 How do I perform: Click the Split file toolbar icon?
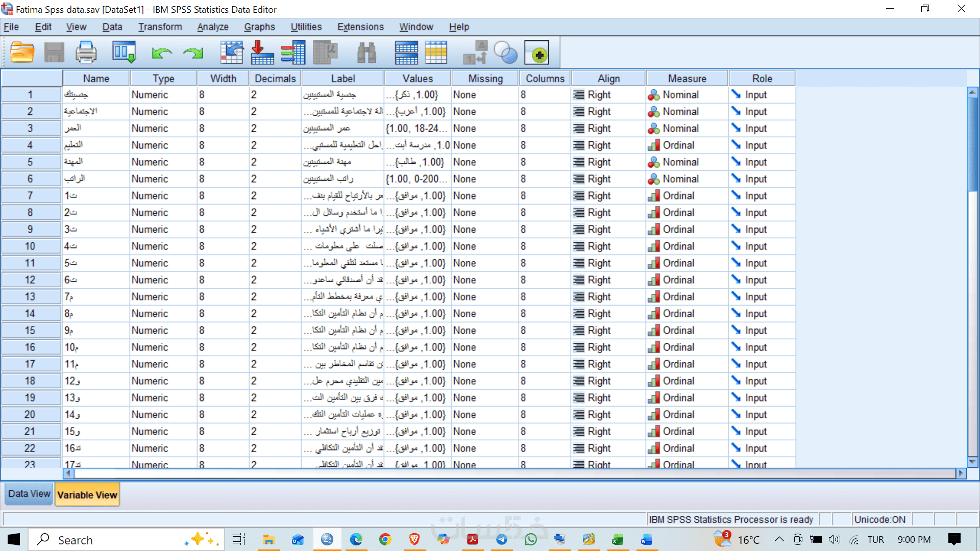pyautogui.click(x=406, y=53)
